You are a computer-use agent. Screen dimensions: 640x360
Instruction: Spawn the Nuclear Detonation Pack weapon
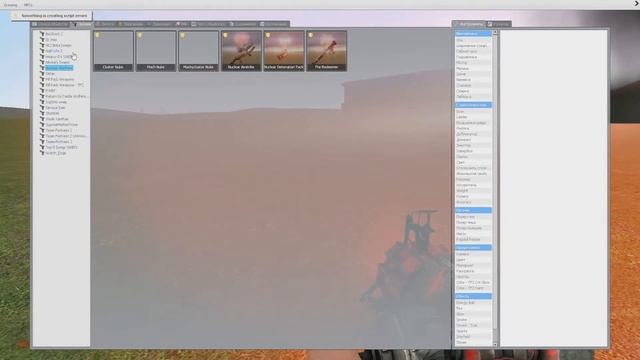coord(284,51)
